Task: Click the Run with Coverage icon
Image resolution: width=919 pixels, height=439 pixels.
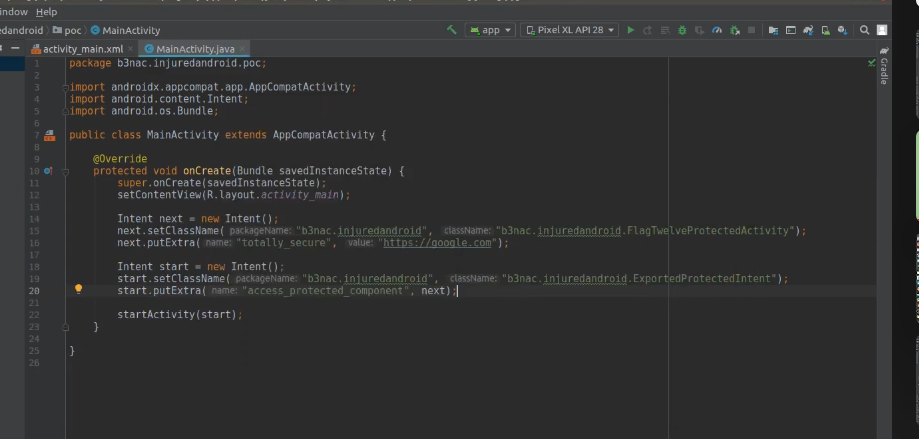Action: (x=699, y=30)
